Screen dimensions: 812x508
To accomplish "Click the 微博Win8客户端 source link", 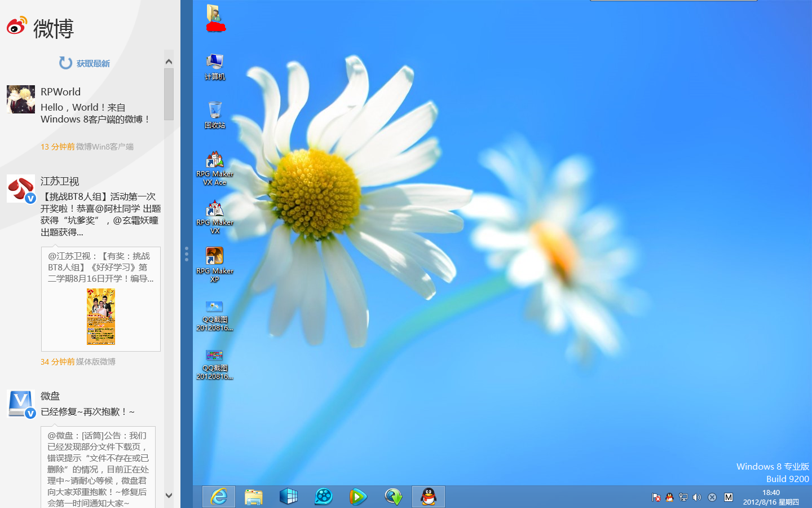I will pyautogui.click(x=105, y=147).
